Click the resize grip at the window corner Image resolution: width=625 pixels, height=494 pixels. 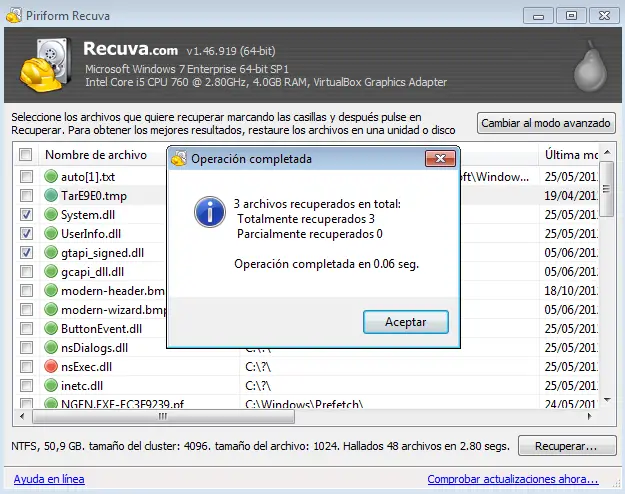click(x=616, y=484)
